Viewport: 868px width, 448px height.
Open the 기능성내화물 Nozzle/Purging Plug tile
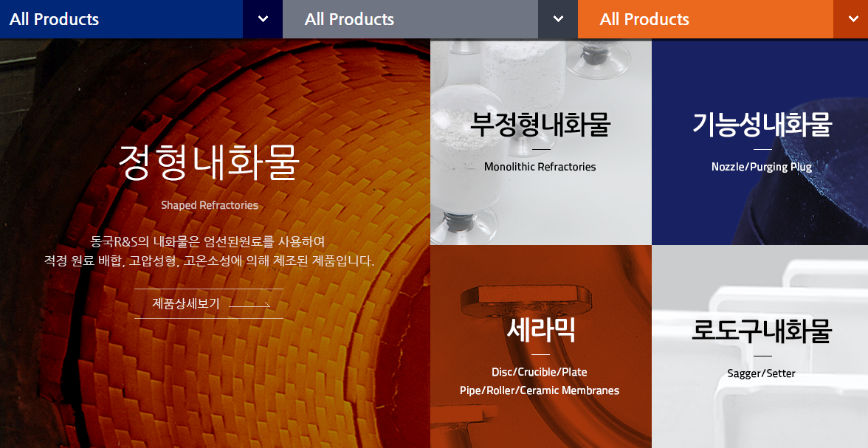pyautogui.click(x=760, y=142)
